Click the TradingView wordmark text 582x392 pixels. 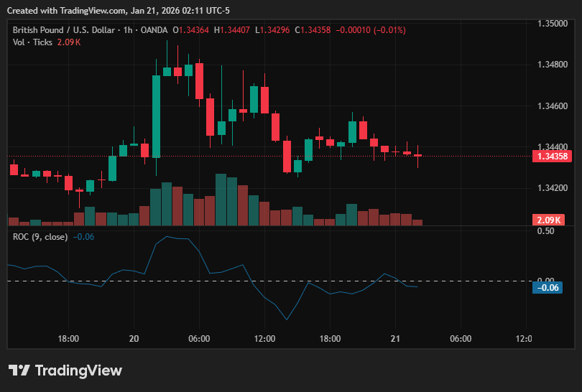point(78,370)
